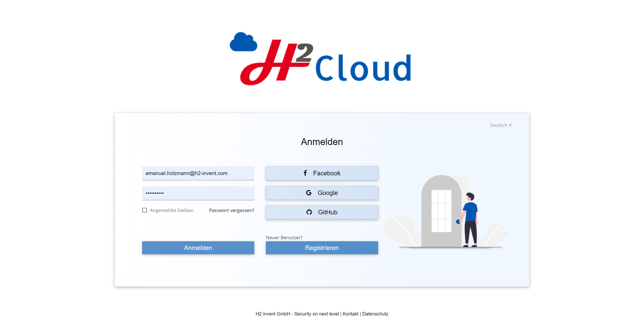Open the Deutsch language dropdown
This screenshot has width=644, height=320.
pos(498,125)
